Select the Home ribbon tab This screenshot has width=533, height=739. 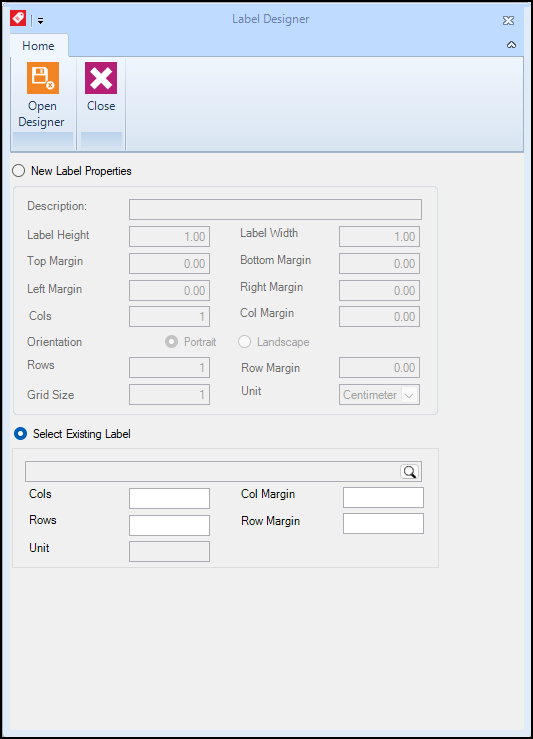39,46
